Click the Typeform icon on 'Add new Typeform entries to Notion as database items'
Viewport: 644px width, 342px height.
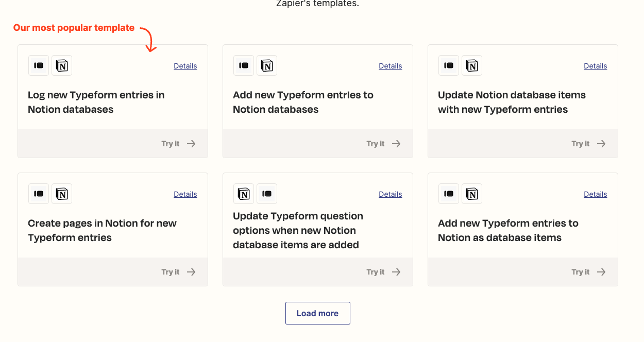point(449,194)
